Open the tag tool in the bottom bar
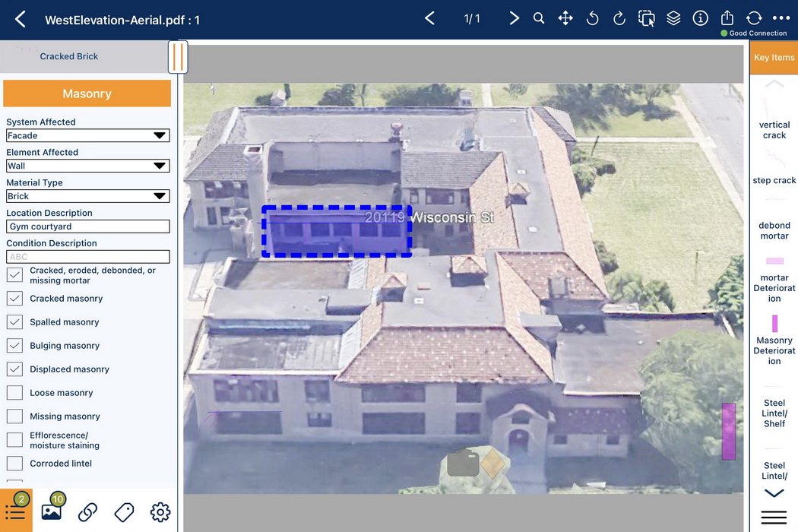Image resolution: width=798 pixels, height=532 pixels. (x=124, y=511)
